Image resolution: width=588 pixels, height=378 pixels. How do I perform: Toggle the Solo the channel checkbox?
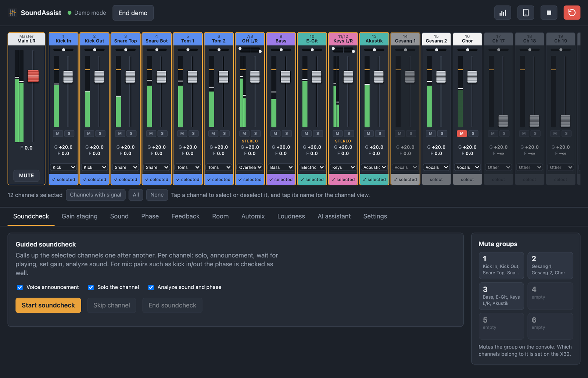coord(91,287)
